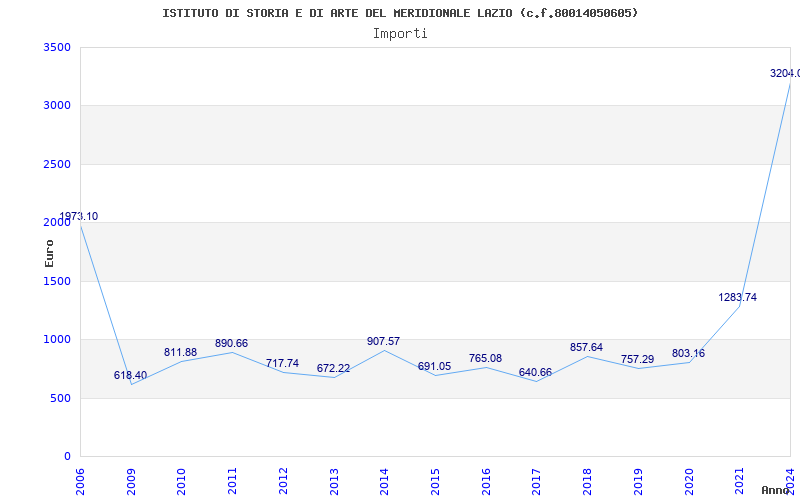Image resolution: width=800 pixels, height=500 pixels.
Task: Click the 2018 year label on x-axis
Action: (587, 482)
